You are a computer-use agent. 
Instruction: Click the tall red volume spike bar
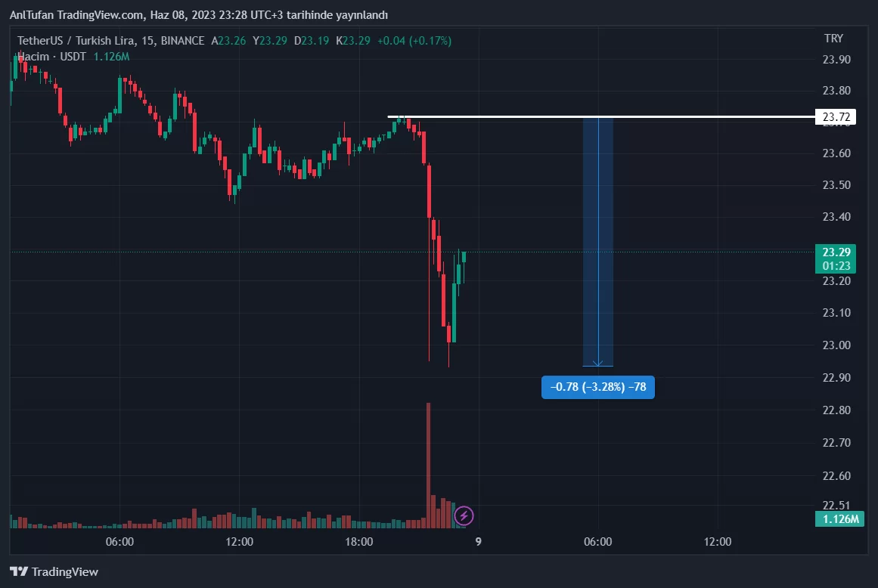click(428, 461)
